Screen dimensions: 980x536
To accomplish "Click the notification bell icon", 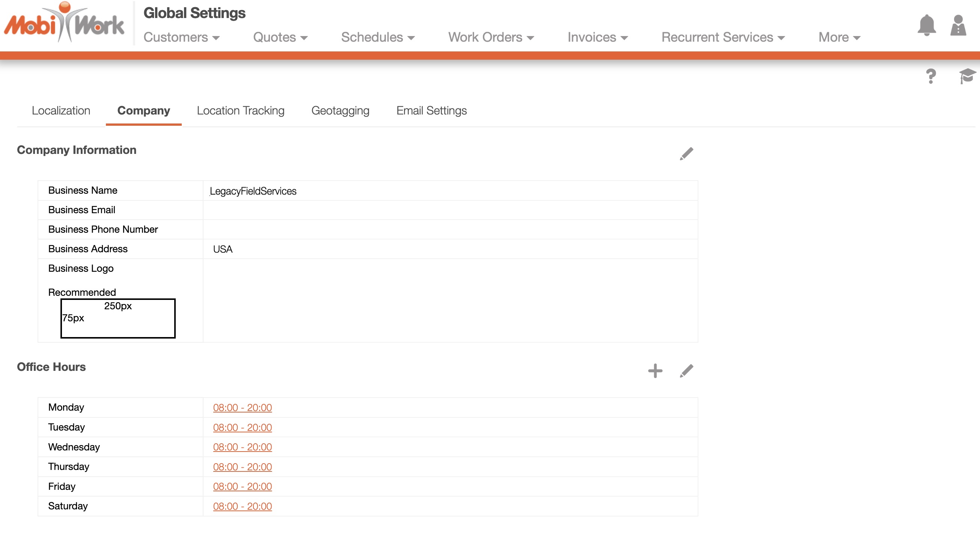I will click(x=926, y=26).
